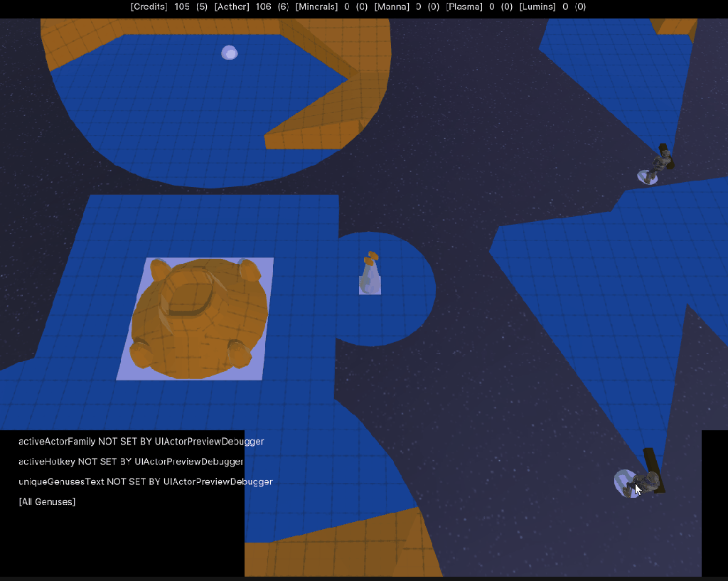Select the [All Genuses] label
Image resolution: width=728 pixels, height=581 pixels.
pos(47,501)
